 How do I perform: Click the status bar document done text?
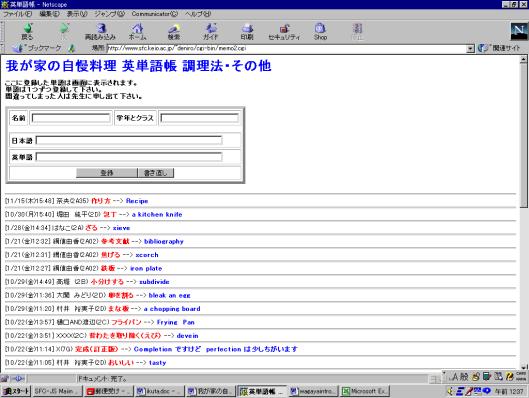tap(102, 379)
